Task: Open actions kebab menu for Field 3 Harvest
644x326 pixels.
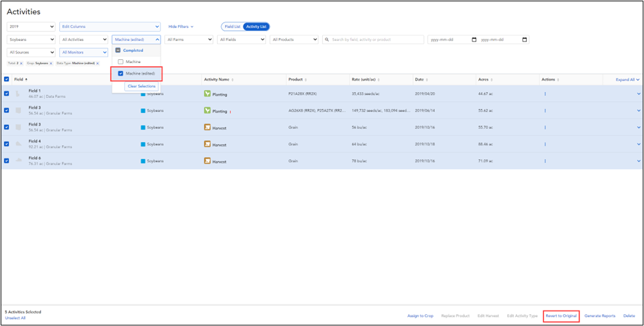Action: (x=545, y=128)
